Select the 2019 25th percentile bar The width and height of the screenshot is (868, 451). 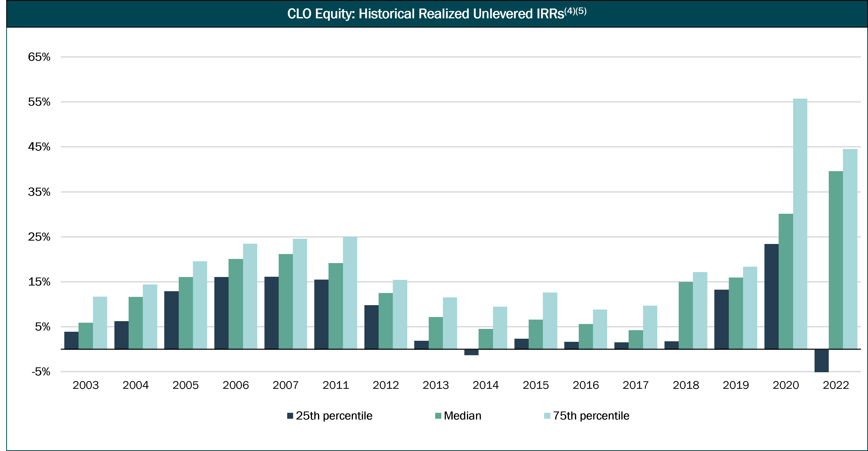pos(721,319)
